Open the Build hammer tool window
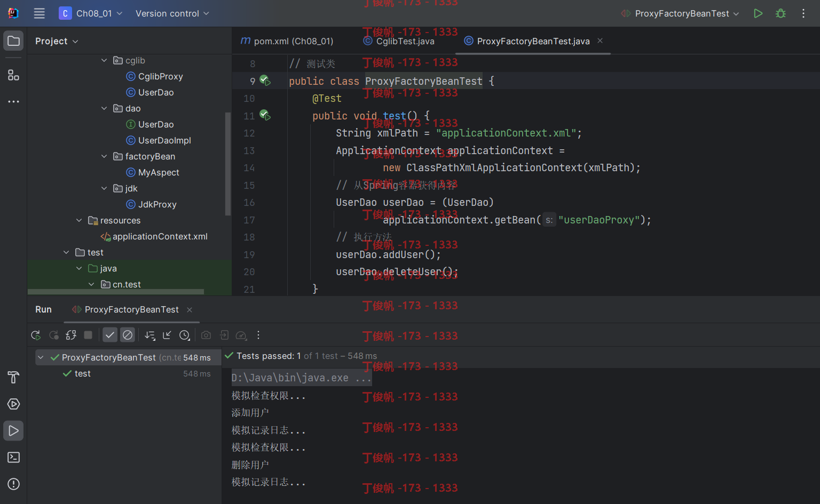Screen dimensions: 820x504 pos(13,378)
